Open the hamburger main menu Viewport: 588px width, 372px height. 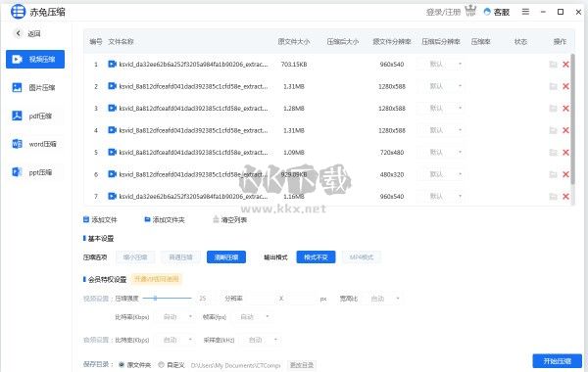tap(525, 12)
